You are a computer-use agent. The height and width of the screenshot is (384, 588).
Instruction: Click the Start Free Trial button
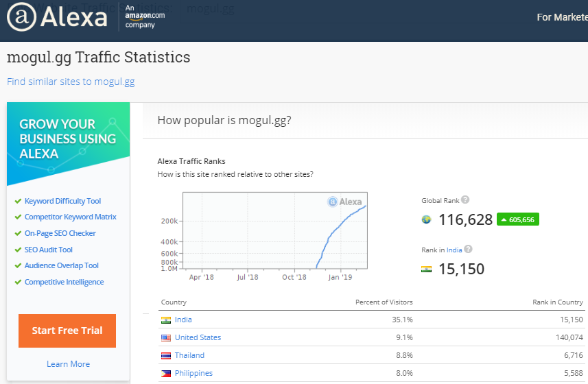tap(67, 331)
